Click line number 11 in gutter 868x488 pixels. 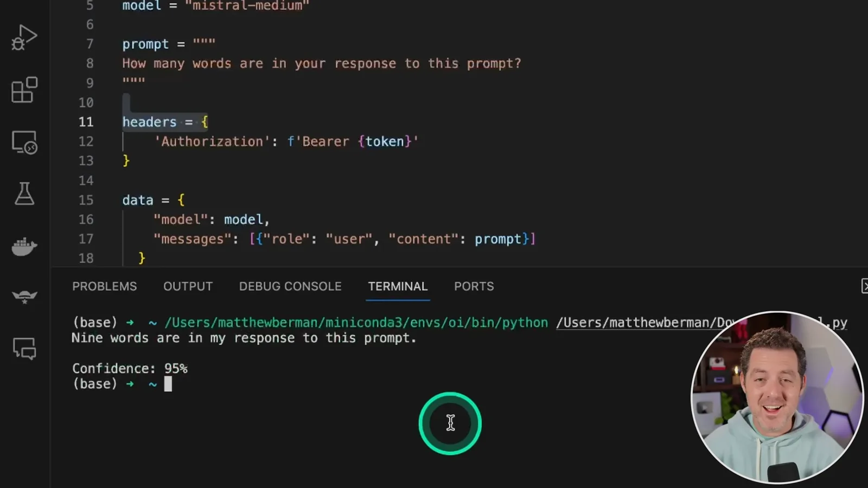86,122
